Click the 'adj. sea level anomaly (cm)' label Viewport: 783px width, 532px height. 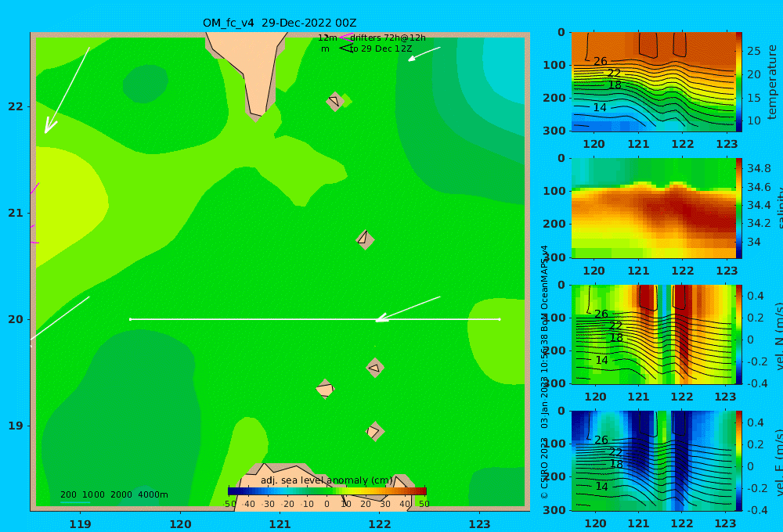click(327, 480)
